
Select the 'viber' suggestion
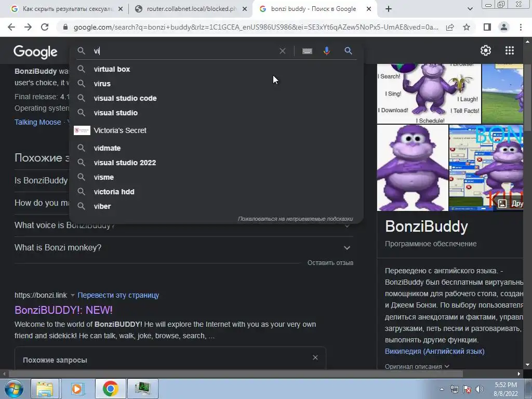pos(217,207)
